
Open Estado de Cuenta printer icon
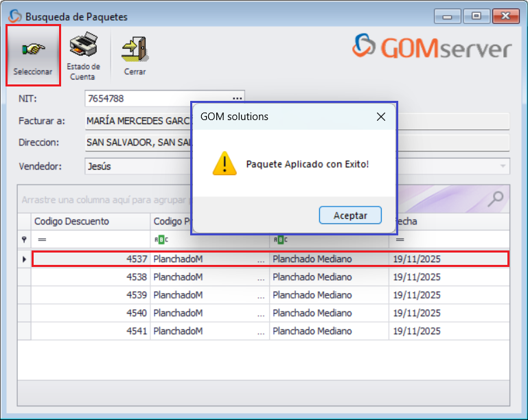(83, 47)
